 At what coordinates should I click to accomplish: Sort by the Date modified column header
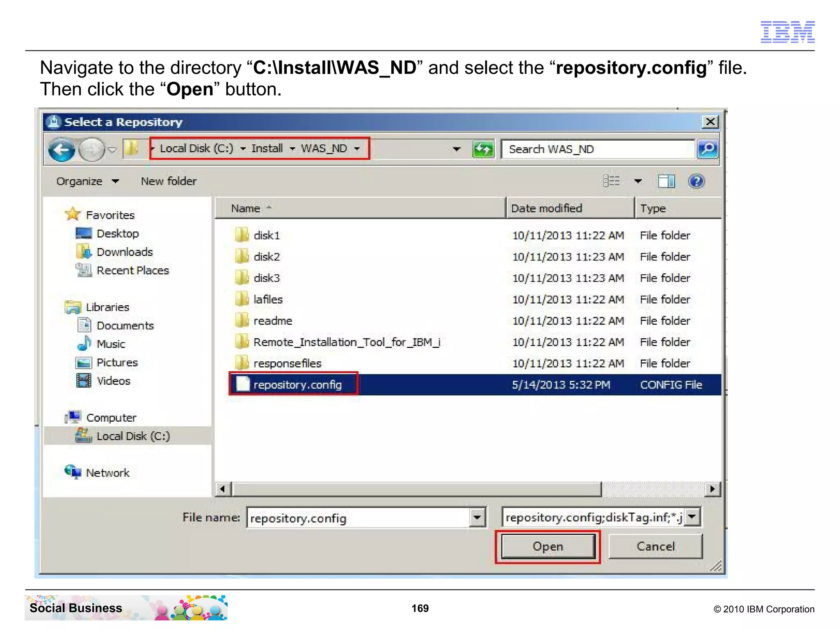click(570, 208)
